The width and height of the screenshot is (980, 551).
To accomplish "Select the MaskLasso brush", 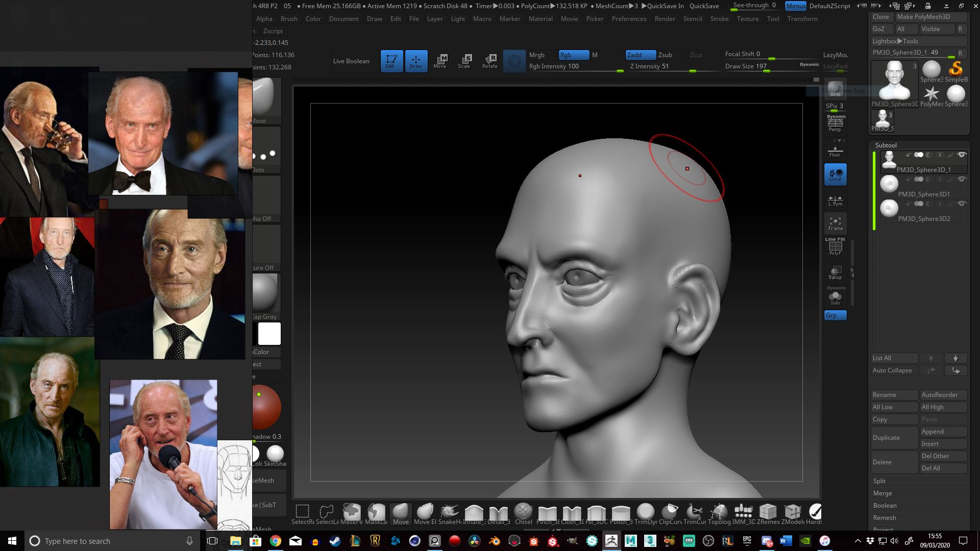I will (x=376, y=514).
